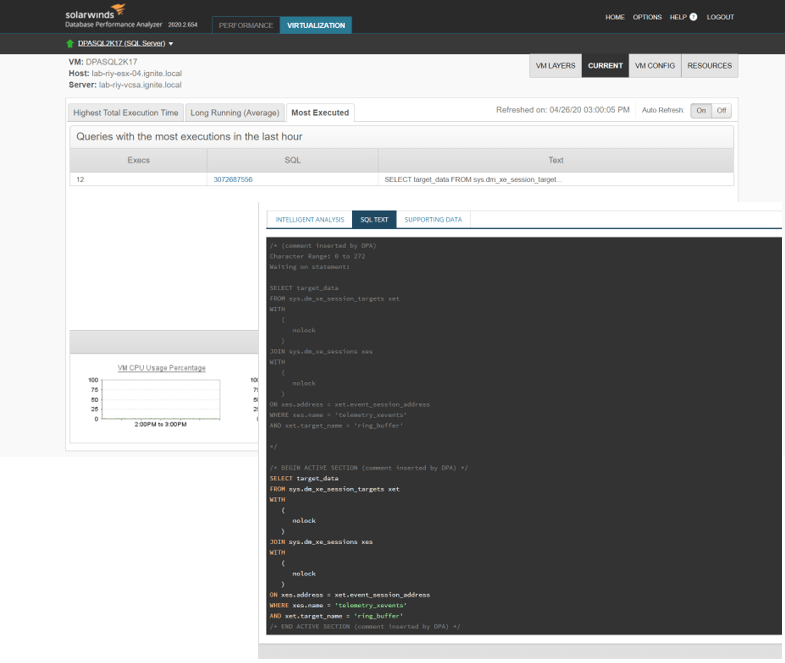Select the CURRENT view button
The width and height of the screenshot is (785, 663).
click(605, 66)
